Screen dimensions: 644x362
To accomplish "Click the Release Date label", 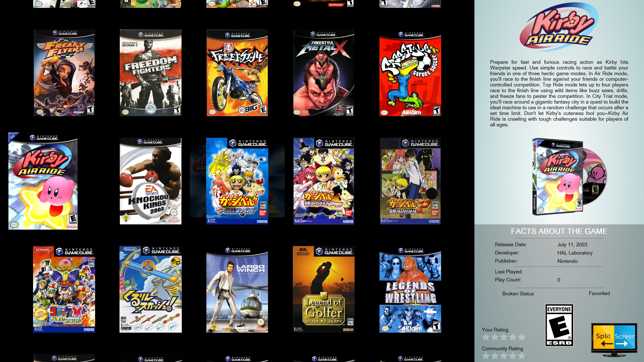I will 511,245.
